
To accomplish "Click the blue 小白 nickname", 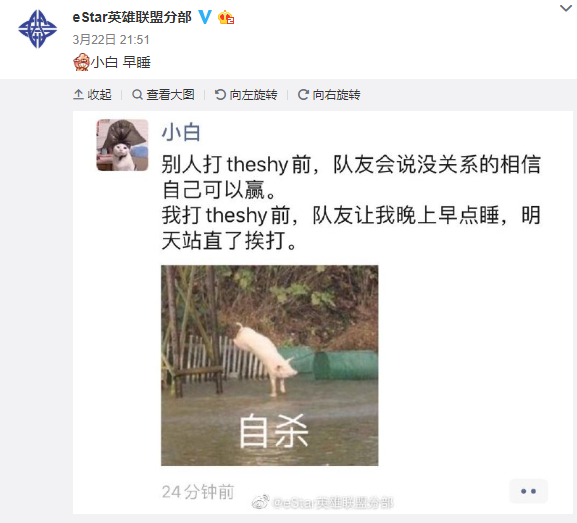I will click(181, 132).
